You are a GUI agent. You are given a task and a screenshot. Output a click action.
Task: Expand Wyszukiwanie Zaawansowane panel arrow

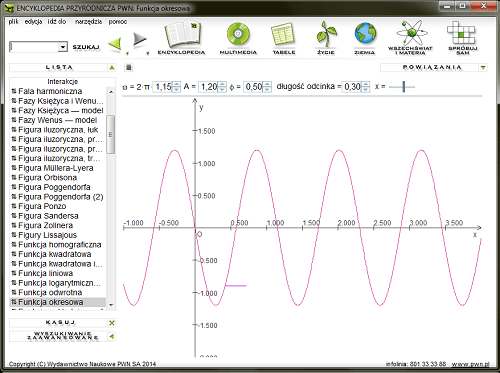coord(112,336)
